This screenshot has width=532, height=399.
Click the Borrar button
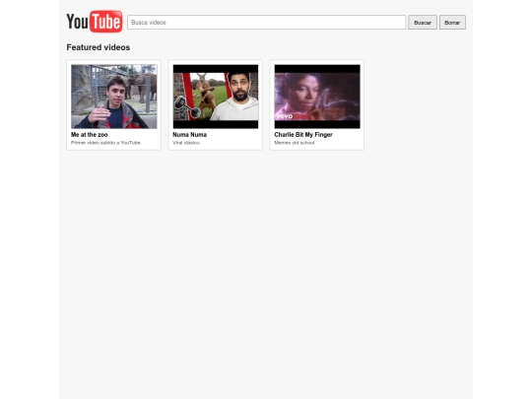click(x=452, y=23)
